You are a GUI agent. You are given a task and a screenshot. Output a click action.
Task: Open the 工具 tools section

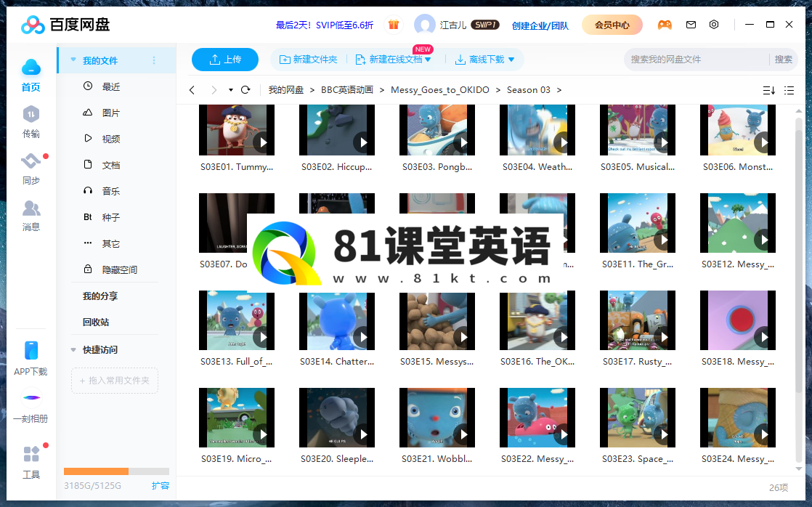click(31, 462)
